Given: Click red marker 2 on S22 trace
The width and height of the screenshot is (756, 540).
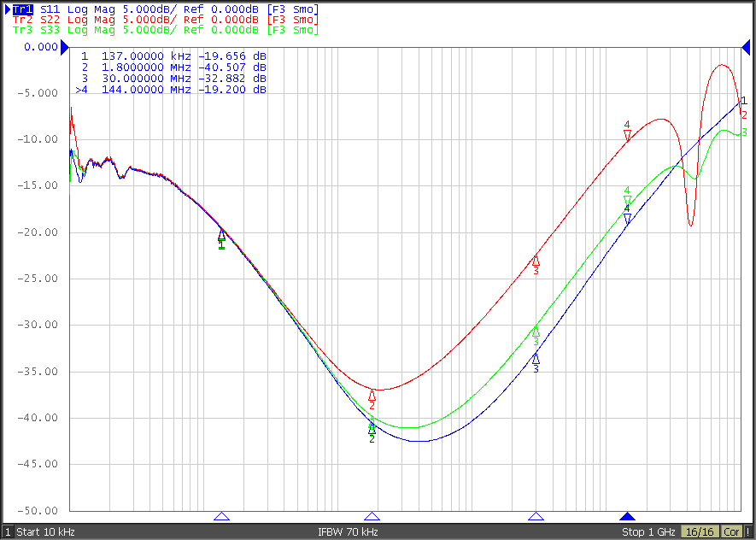Looking at the screenshot, I should [x=372, y=400].
